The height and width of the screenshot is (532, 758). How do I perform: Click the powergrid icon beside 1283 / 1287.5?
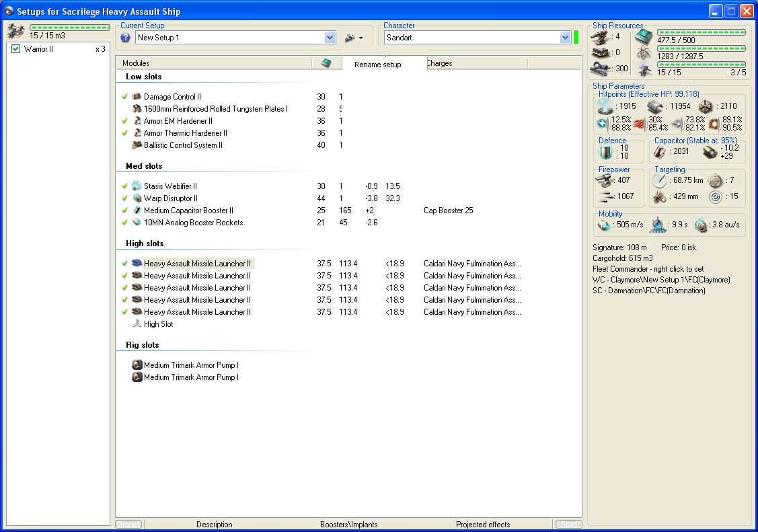(x=644, y=53)
